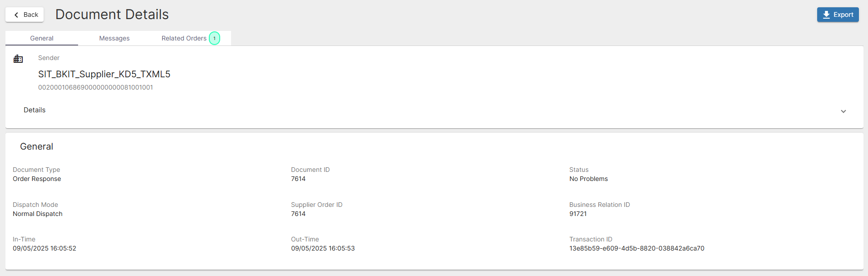Click the Back arrow icon

[17, 15]
